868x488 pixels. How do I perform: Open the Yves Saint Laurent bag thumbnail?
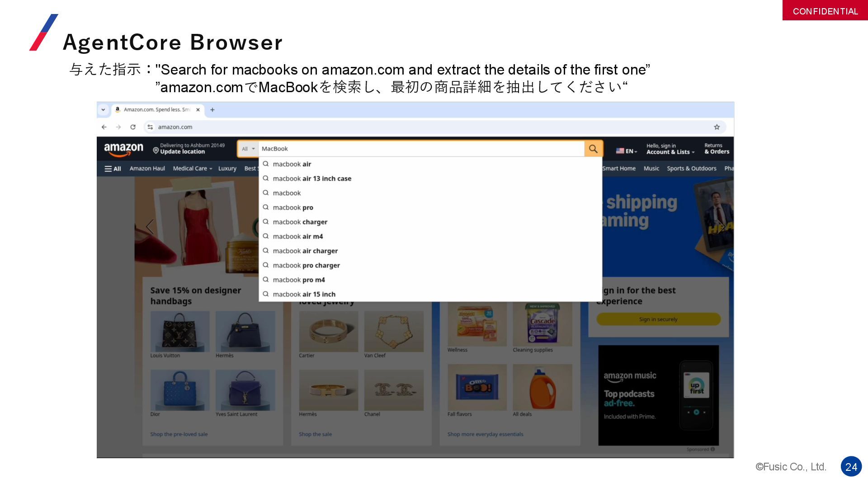[x=245, y=390]
